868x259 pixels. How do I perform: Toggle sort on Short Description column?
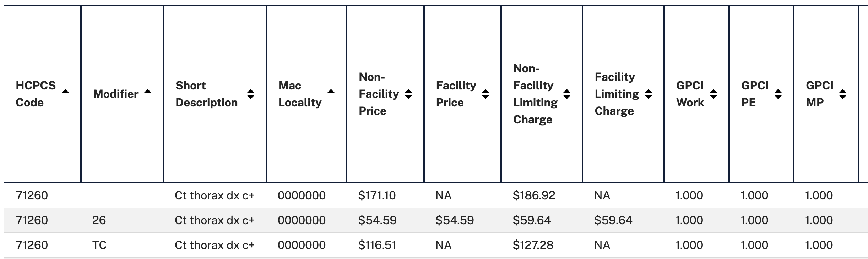[251, 94]
